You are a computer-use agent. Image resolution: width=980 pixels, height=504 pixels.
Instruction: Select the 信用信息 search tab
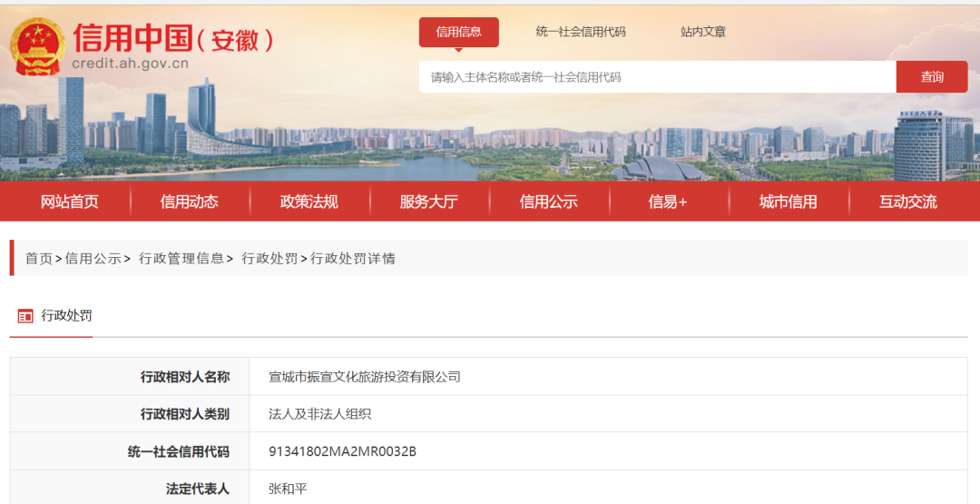459,32
